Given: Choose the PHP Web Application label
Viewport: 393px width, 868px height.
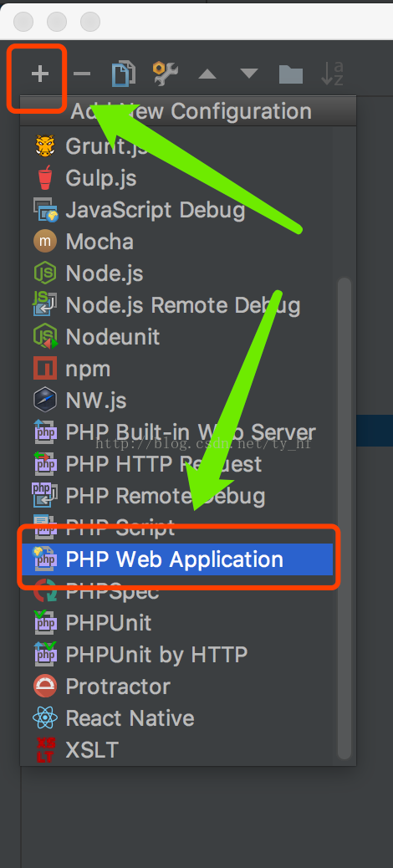Looking at the screenshot, I should click(x=175, y=559).
